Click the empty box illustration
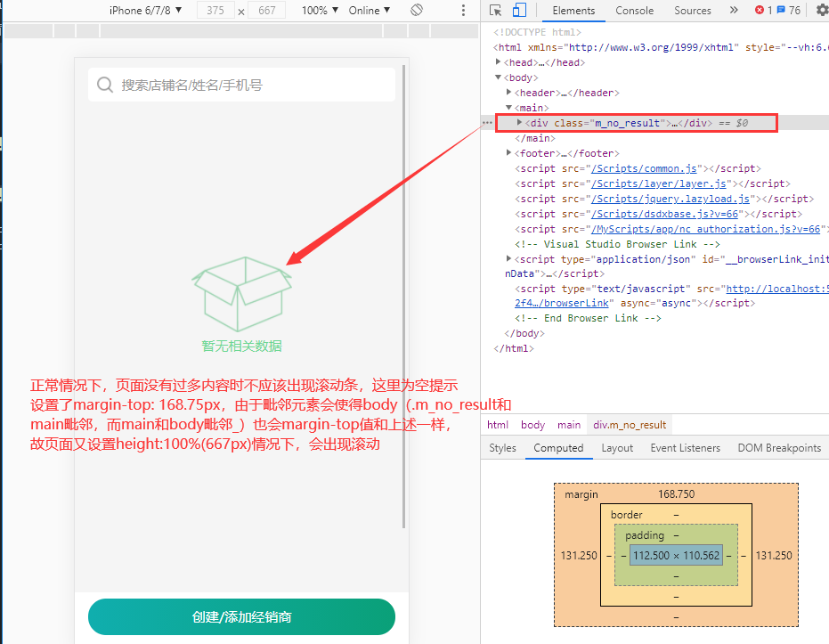Viewport: 829px width, 644px height. pyautogui.click(x=241, y=295)
